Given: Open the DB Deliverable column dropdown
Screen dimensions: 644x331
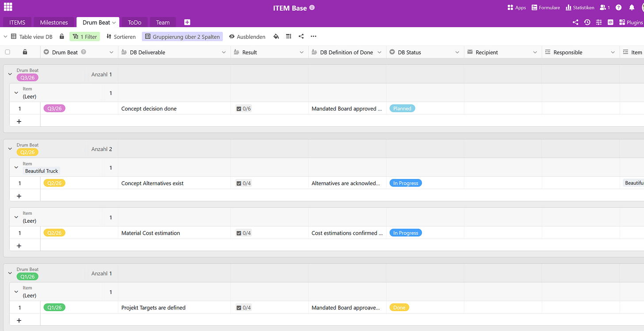Looking at the screenshot, I should (224, 52).
